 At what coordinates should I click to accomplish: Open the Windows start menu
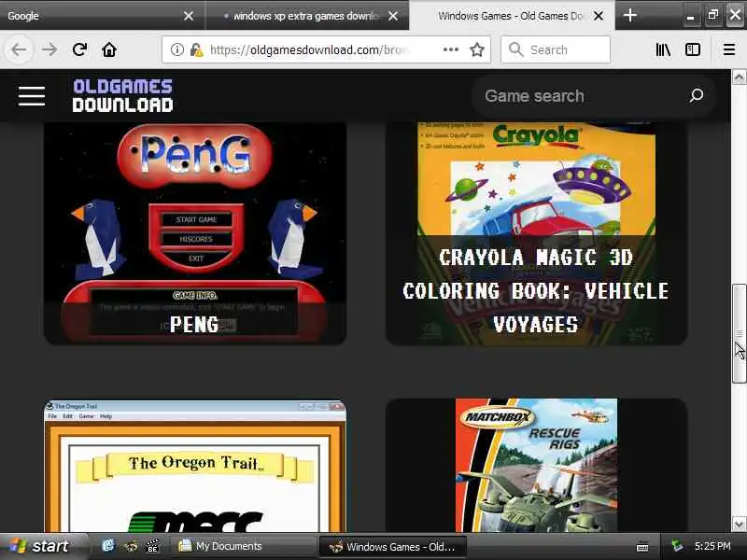pos(44,546)
